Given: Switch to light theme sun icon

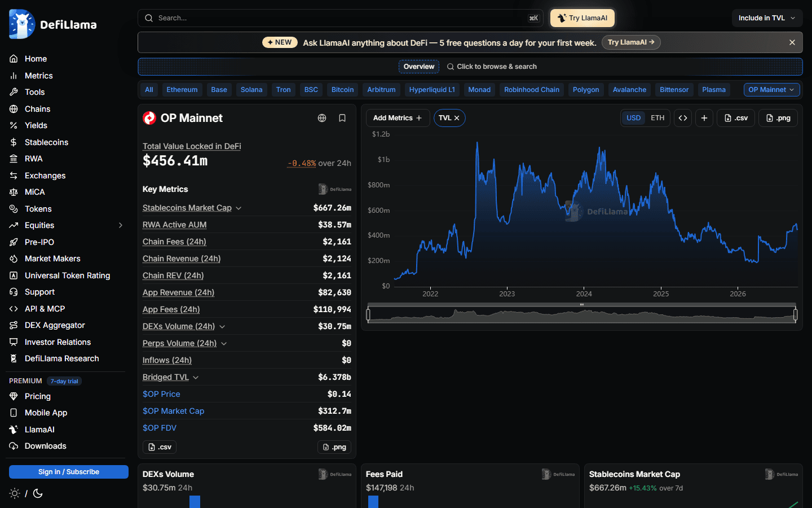Looking at the screenshot, I should (15, 493).
